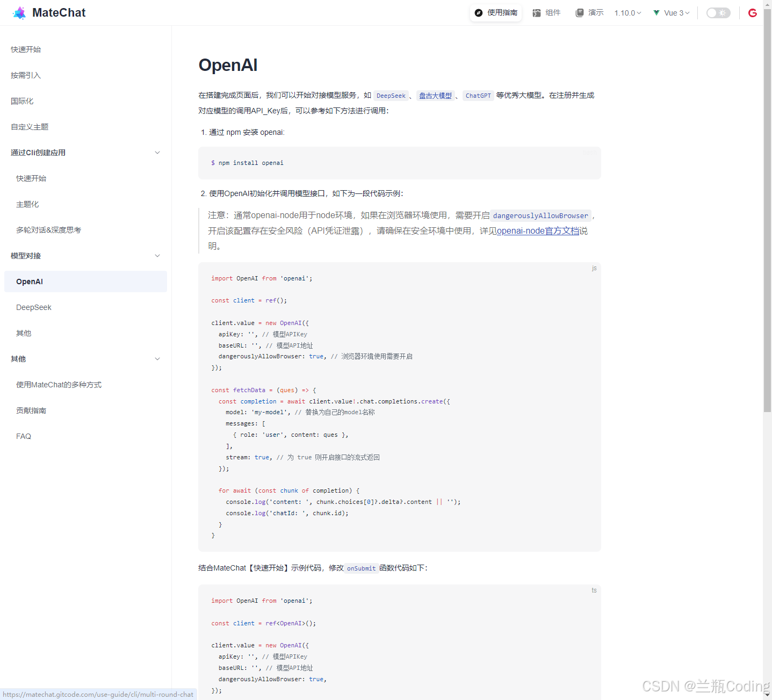
Task: Click the 组件 components icon
Action: (537, 13)
